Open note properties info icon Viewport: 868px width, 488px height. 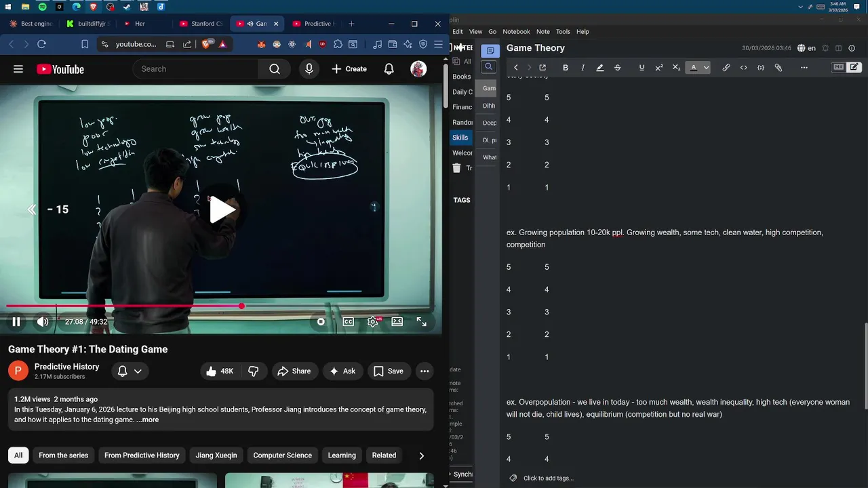coord(852,48)
